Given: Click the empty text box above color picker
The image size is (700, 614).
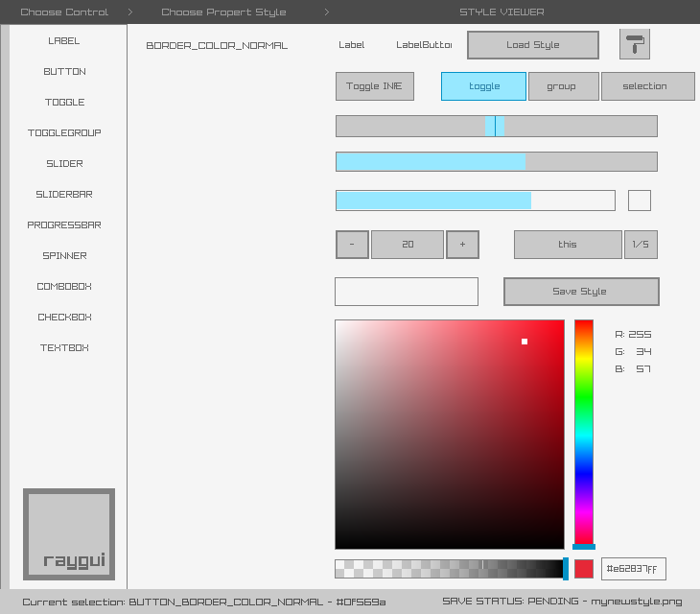Looking at the screenshot, I should (x=407, y=292).
